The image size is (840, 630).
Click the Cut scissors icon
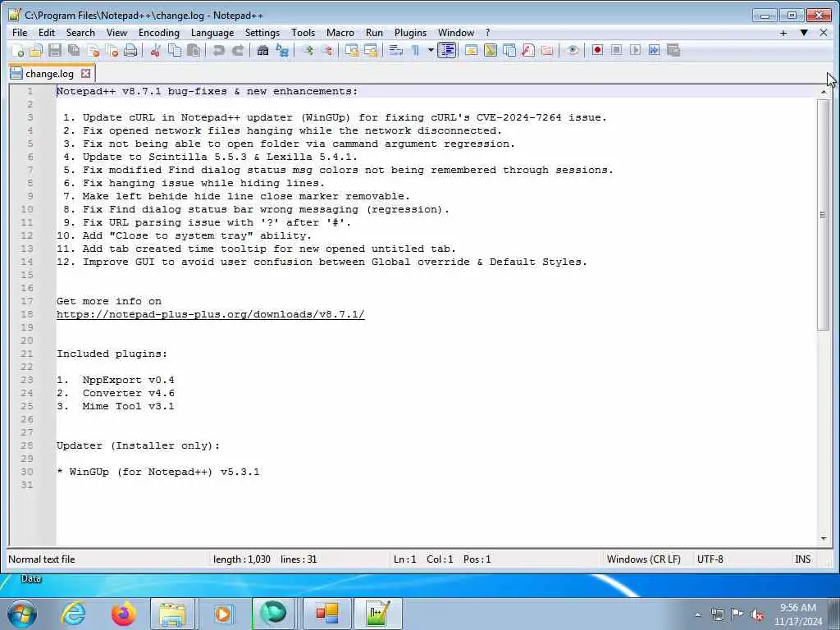click(155, 50)
